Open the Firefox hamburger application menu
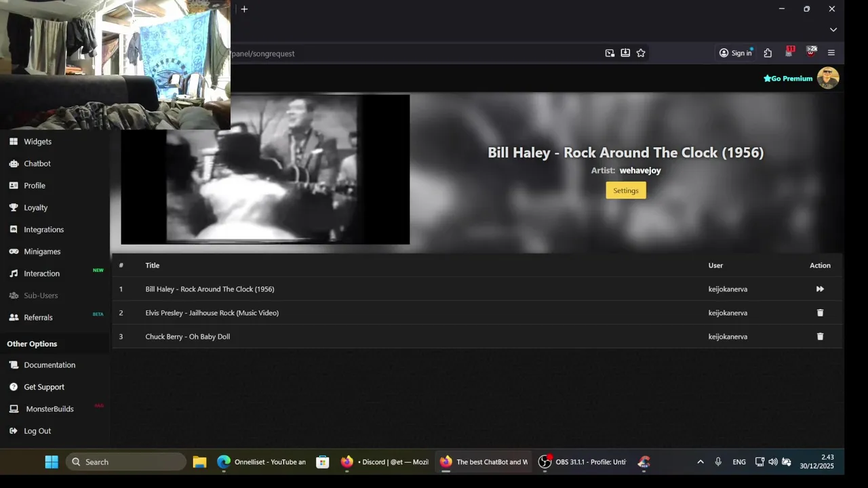Screen dimensions: 868x488 coord(831,53)
